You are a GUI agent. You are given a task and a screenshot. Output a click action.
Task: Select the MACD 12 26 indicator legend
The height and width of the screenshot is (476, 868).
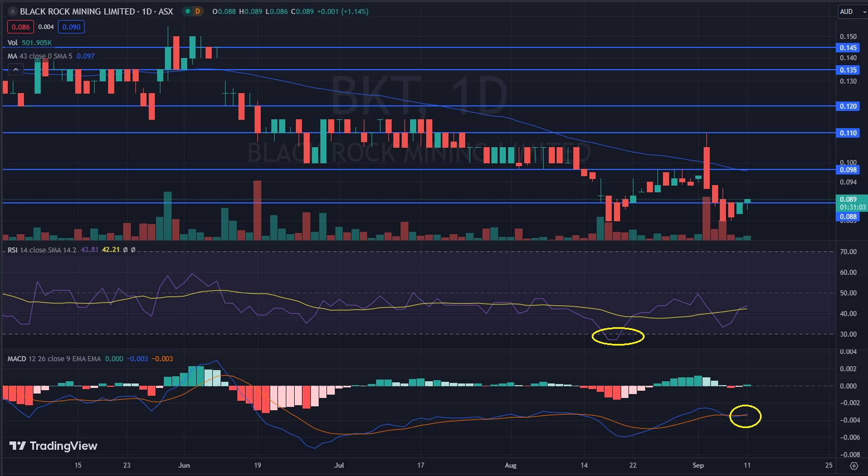54,359
